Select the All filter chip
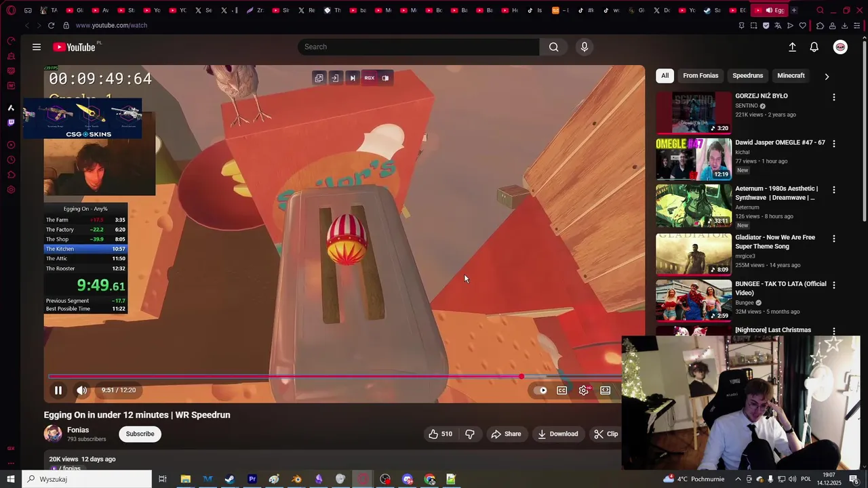Screen dimensions: 868x488 665,75
